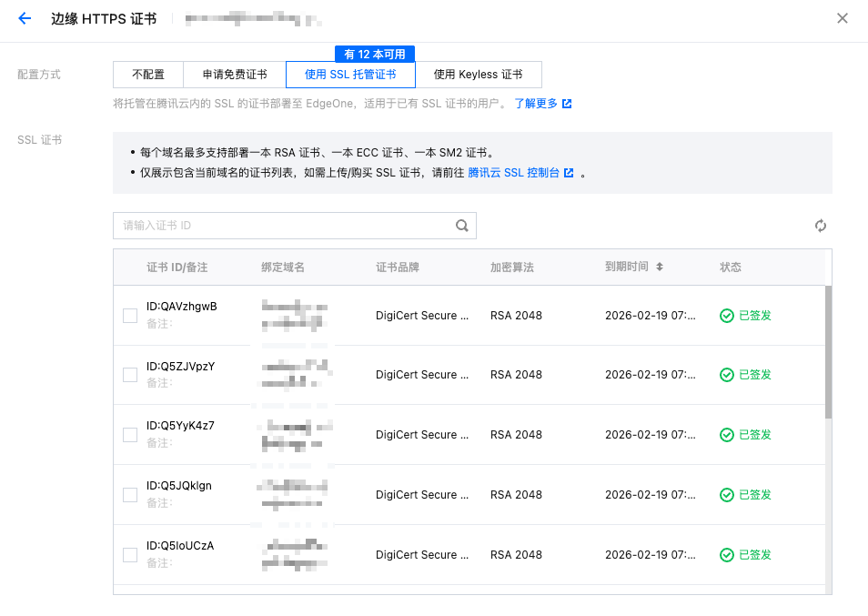Choose 使用 Keyless 证书 option

tap(478, 75)
